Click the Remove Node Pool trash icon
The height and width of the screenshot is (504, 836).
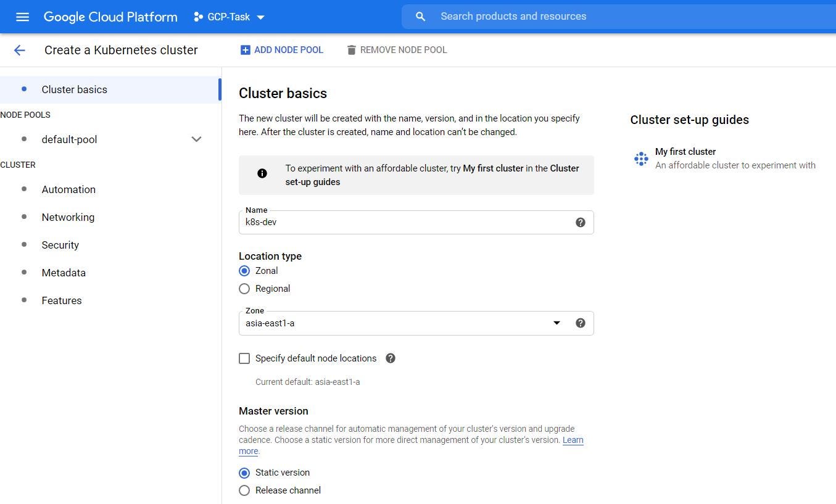[x=351, y=50]
